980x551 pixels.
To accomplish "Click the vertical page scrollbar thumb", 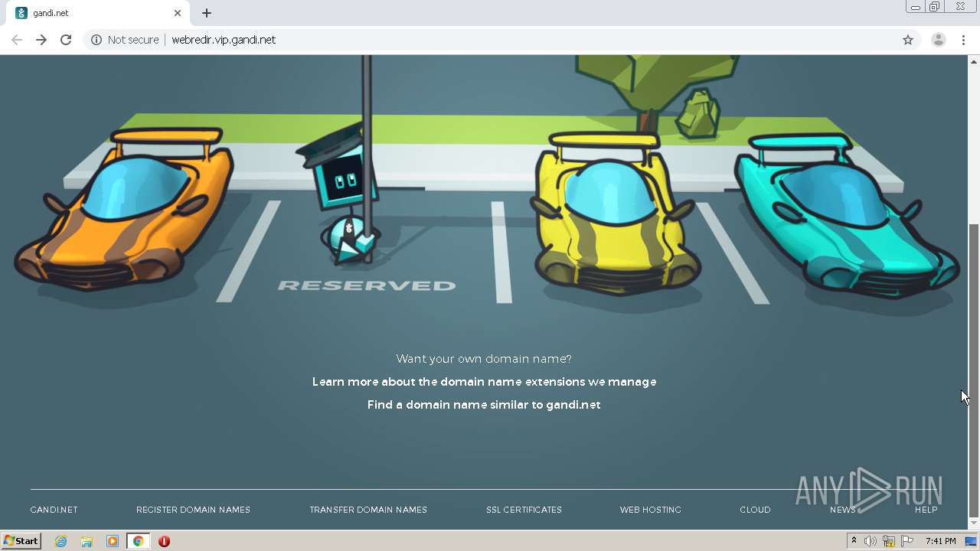I will tap(974, 370).
